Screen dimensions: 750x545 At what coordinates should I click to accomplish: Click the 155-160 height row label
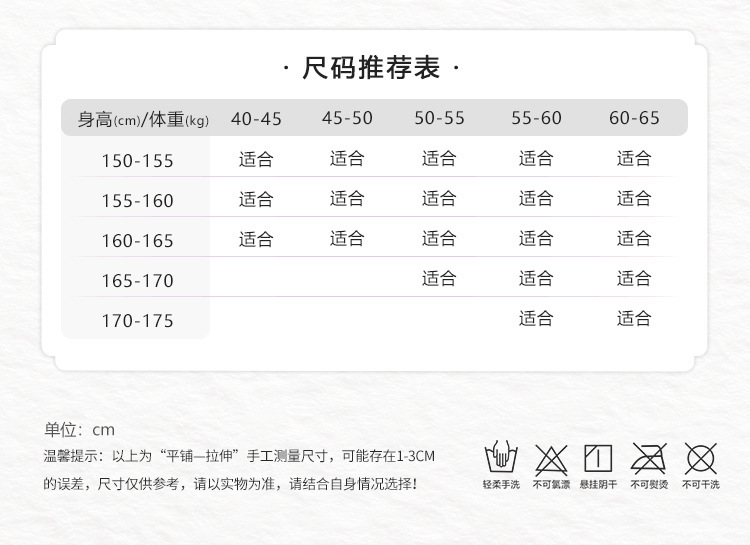coord(137,200)
